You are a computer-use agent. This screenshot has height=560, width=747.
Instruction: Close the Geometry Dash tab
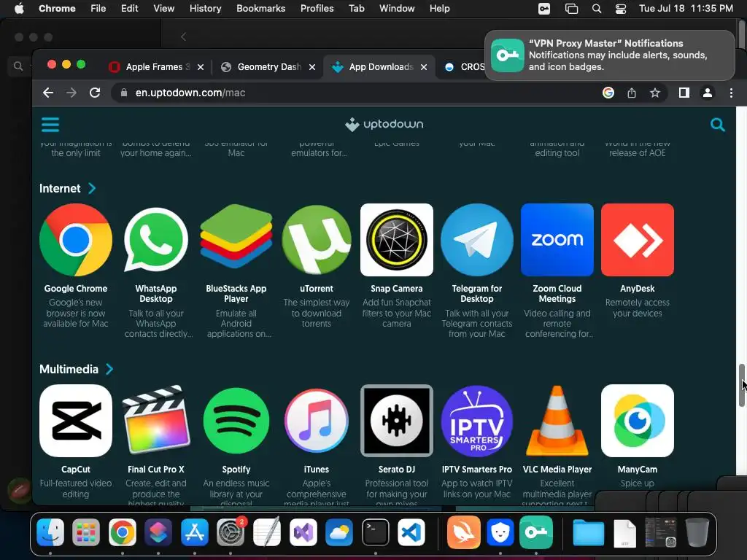pyautogui.click(x=312, y=67)
